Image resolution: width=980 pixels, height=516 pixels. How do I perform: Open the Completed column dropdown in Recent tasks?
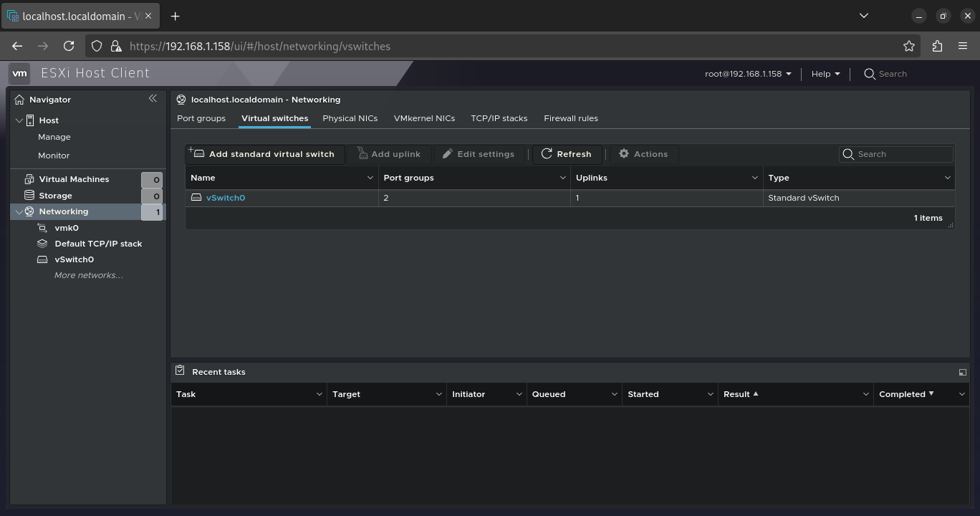click(x=962, y=394)
